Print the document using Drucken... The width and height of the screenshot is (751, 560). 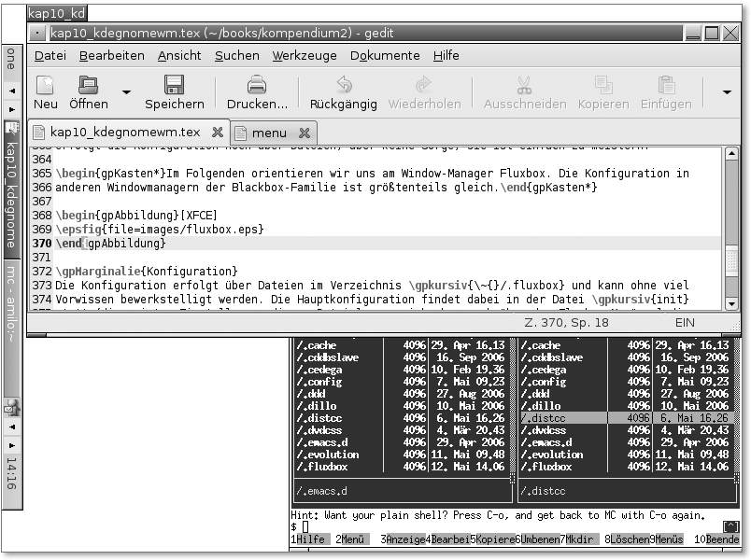[x=257, y=87]
